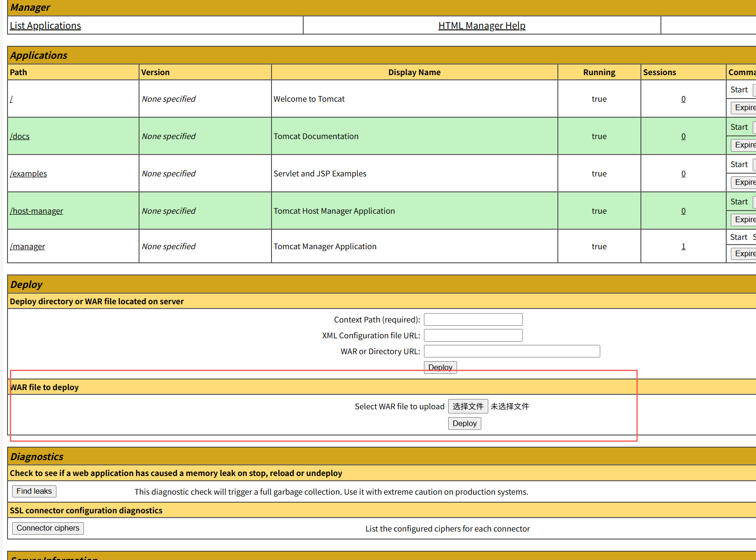Click the "Diagnostics" section title
Viewport: 756px width, 560px height.
pyautogui.click(x=37, y=457)
